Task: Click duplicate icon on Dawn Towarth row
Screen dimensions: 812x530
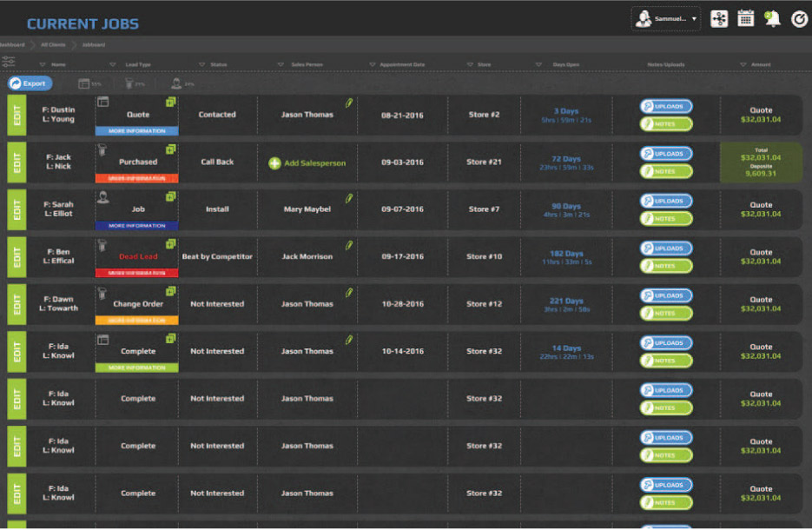Action: [170, 291]
